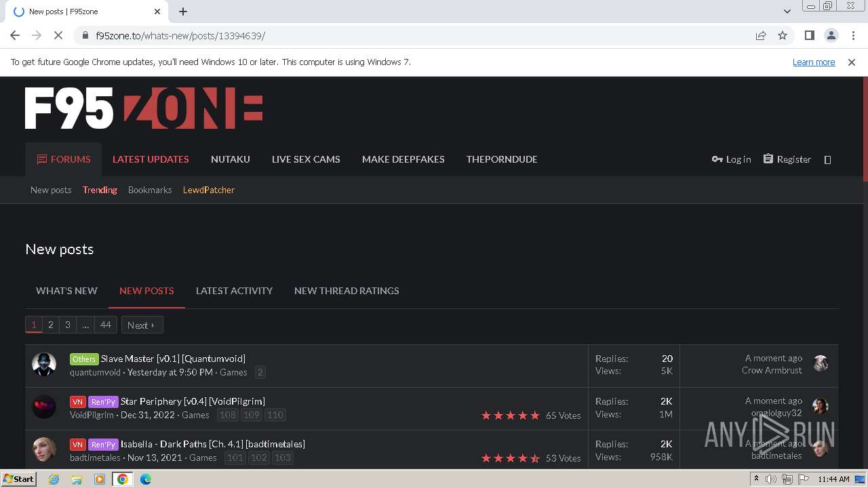Viewport: 868px width, 488px height.
Task: Open the media player in the taskbar
Action: pos(100,479)
